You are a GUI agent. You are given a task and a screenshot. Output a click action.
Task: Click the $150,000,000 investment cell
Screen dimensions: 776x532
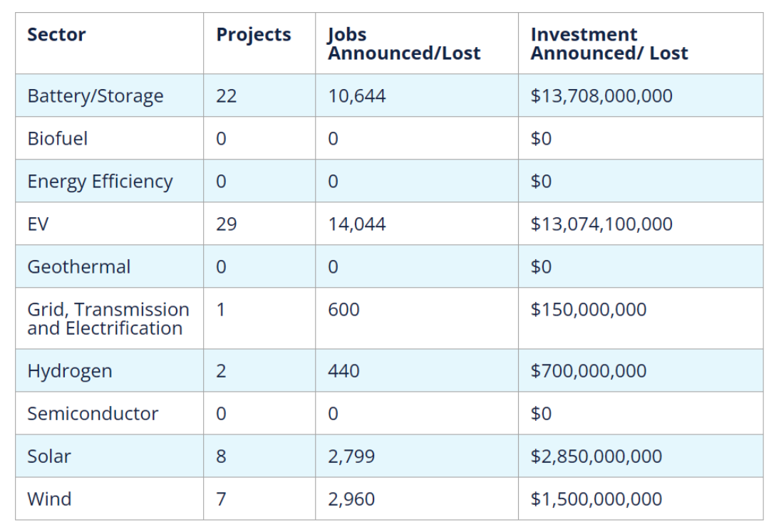coord(589,310)
